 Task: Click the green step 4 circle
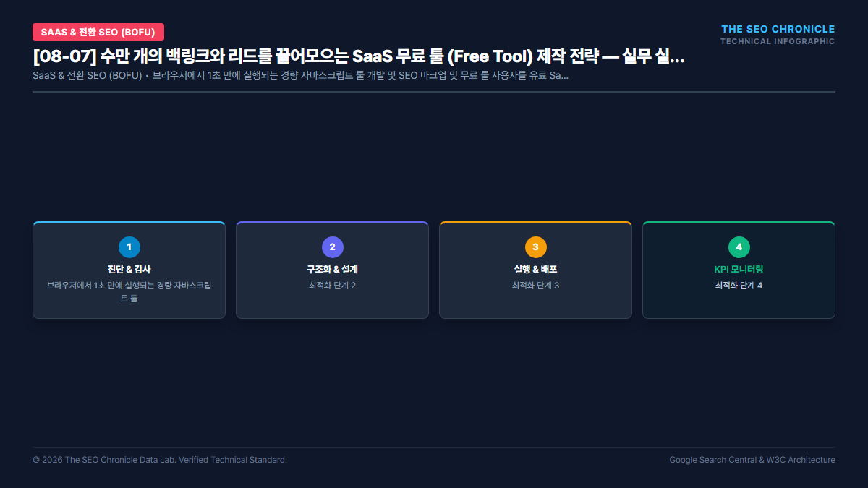pyautogui.click(x=739, y=247)
